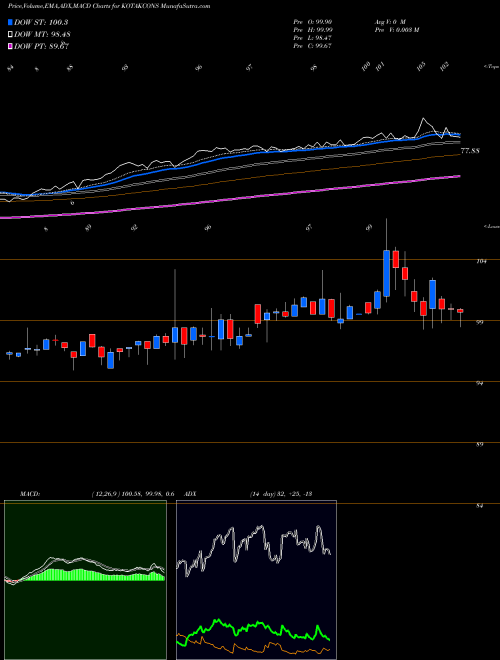Image resolution: width=500 pixels, height=660 pixels.
Task: Click the 'Pre L: 98.47' value
Action: coord(313,38)
